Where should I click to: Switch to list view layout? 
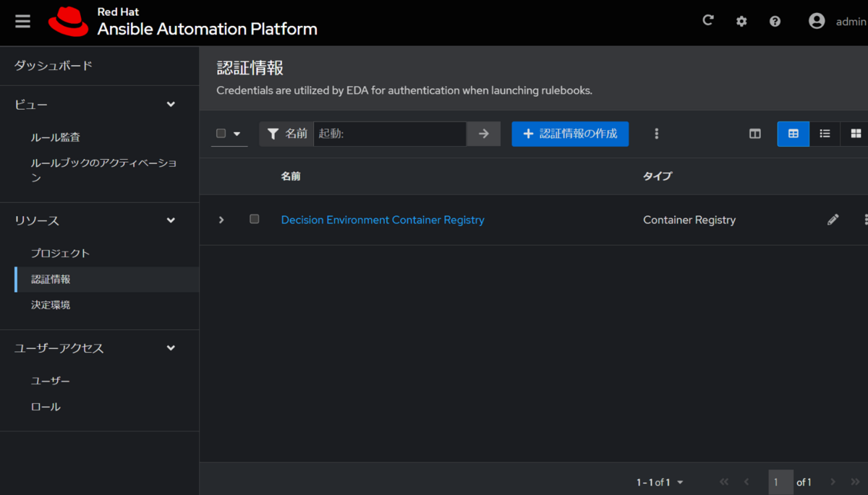tap(825, 134)
